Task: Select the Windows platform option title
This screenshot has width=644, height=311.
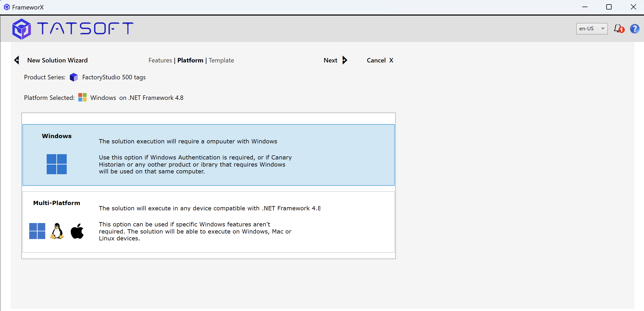Action: click(57, 136)
